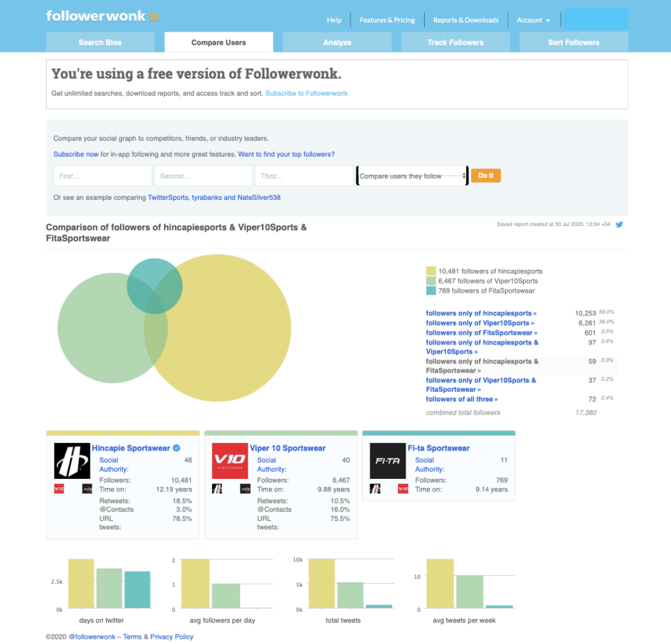Open the Account dropdown menu

click(533, 20)
